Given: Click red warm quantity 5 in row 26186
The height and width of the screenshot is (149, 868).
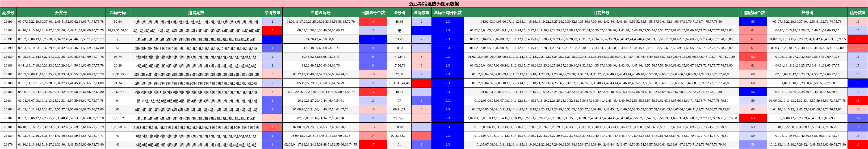Looking at the screenshot, I should pos(421,83).
